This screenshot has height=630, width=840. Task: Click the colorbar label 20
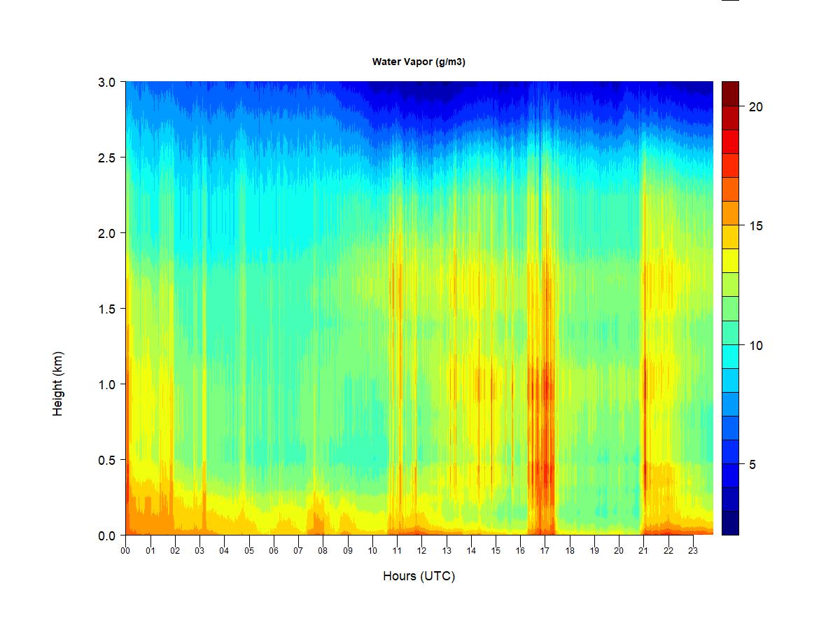[755, 107]
